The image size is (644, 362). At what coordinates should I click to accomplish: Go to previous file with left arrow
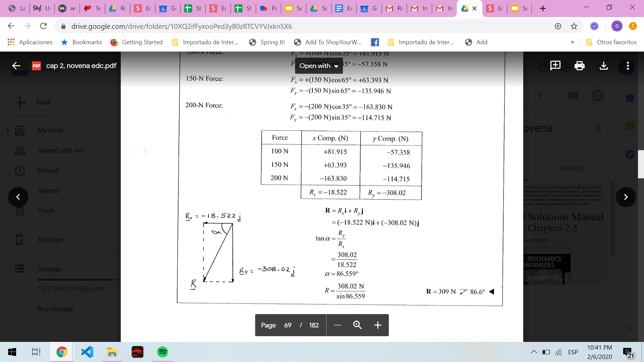point(18,197)
